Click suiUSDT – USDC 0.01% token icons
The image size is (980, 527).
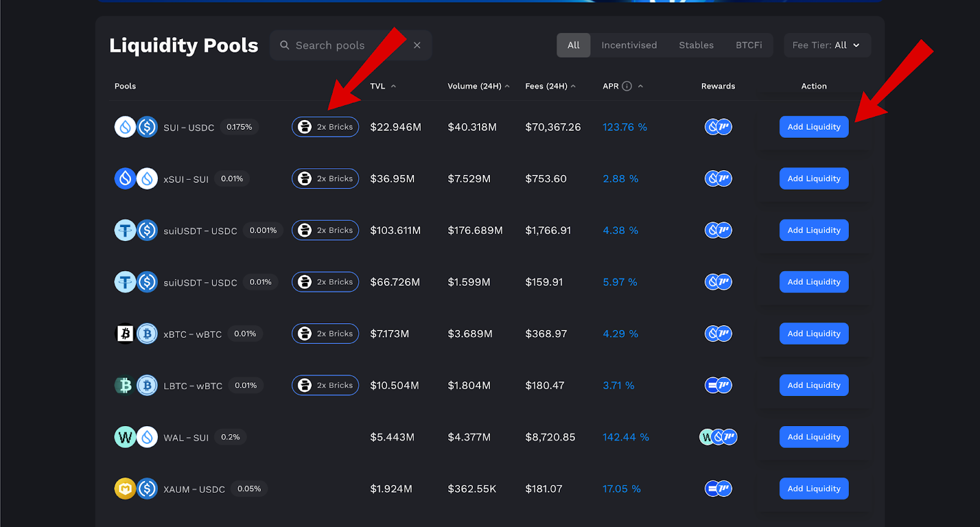coord(136,282)
